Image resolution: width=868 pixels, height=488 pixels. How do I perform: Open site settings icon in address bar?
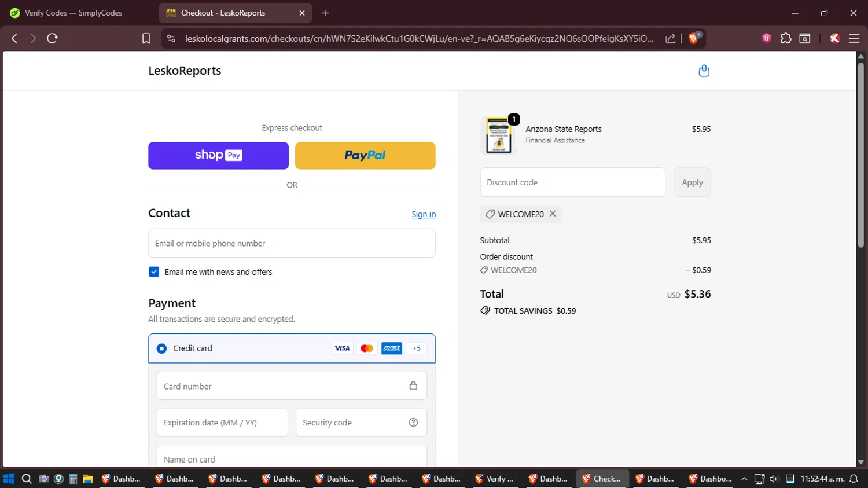tap(171, 38)
